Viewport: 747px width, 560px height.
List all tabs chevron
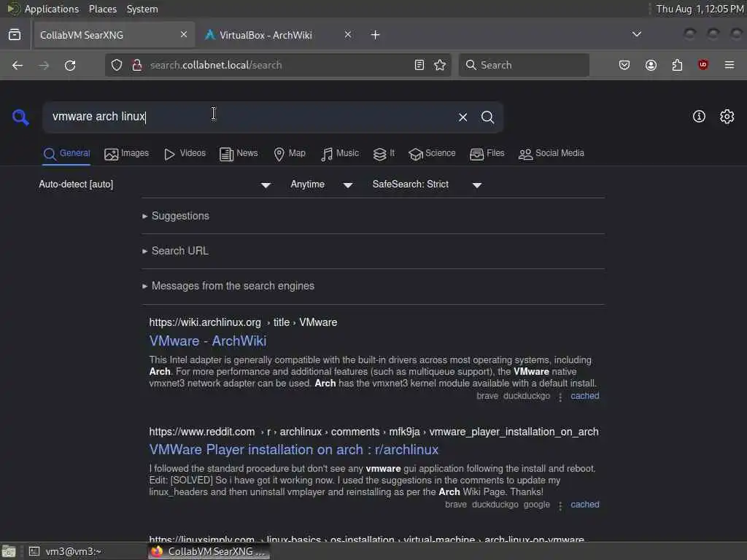636,34
